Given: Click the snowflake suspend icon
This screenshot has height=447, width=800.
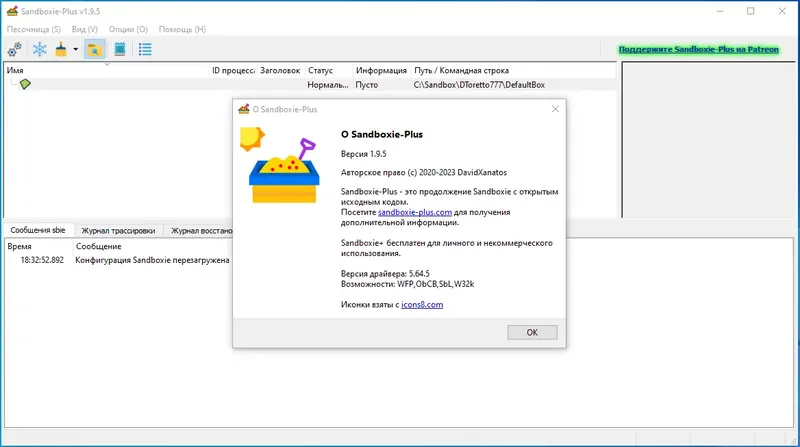Looking at the screenshot, I should [x=39, y=49].
